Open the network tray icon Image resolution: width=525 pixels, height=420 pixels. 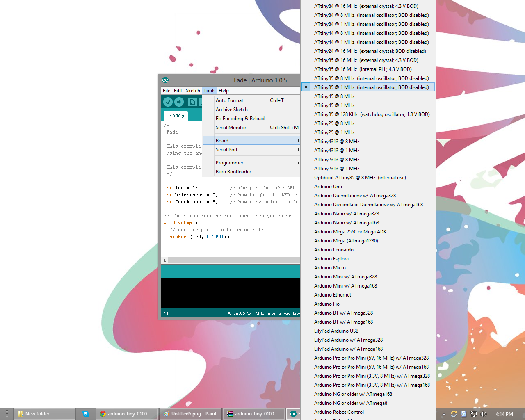[x=474, y=414]
